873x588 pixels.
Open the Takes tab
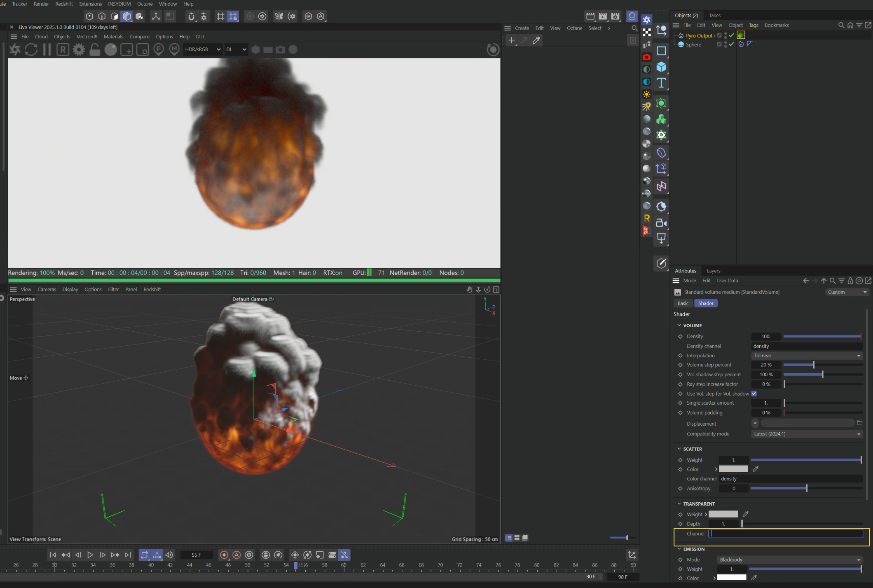[x=714, y=15]
